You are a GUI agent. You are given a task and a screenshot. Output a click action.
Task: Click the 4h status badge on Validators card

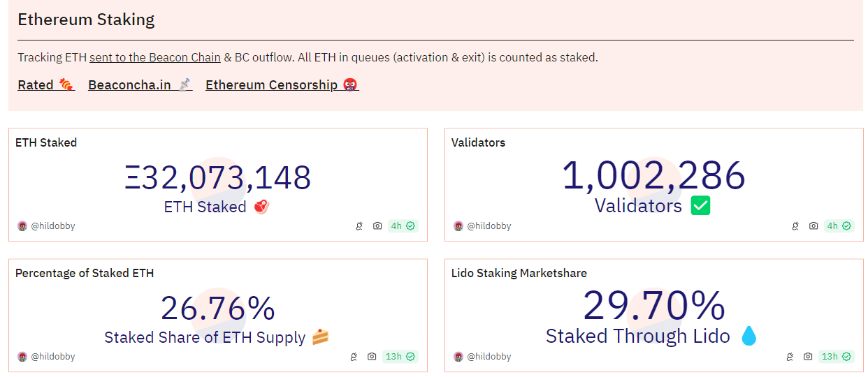click(839, 226)
